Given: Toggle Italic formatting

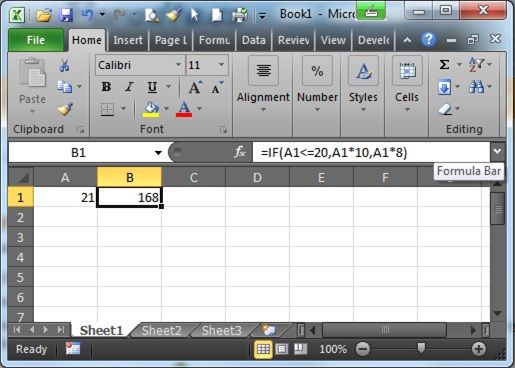Looking at the screenshot, I should click(129, 87).
